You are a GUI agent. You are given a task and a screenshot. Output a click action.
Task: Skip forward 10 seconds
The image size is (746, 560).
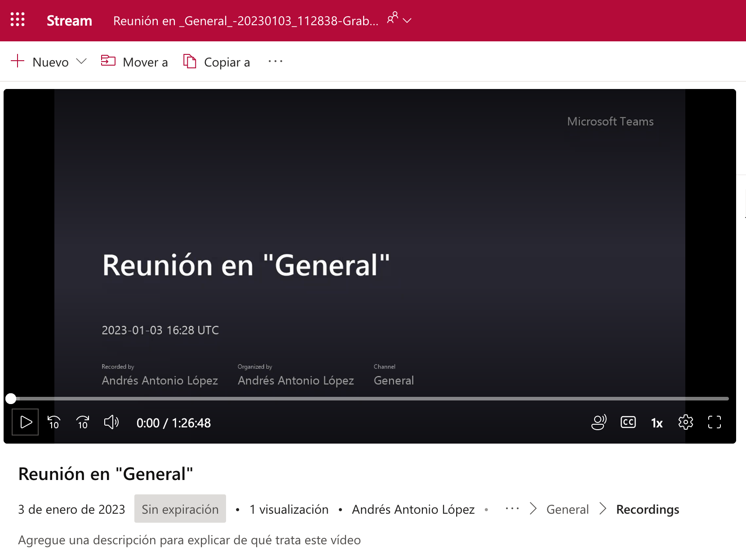point(83,422)
